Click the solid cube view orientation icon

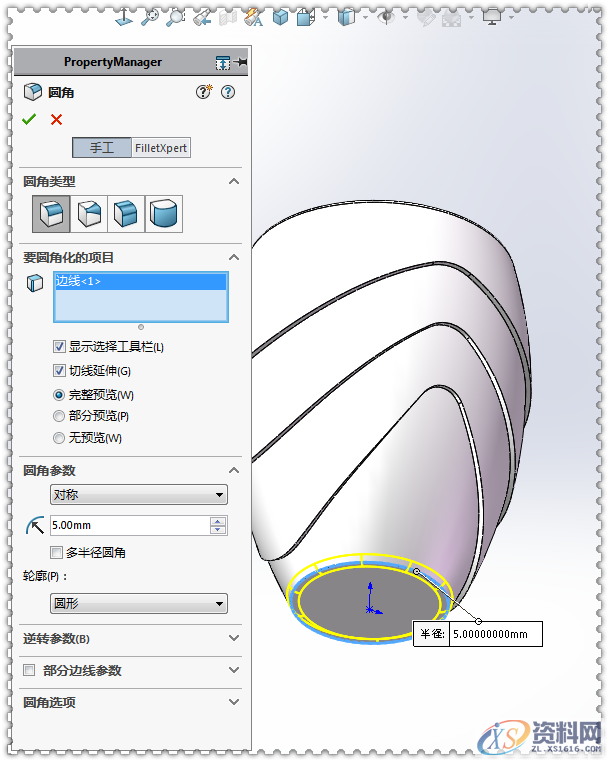click(x=280, y=18)
